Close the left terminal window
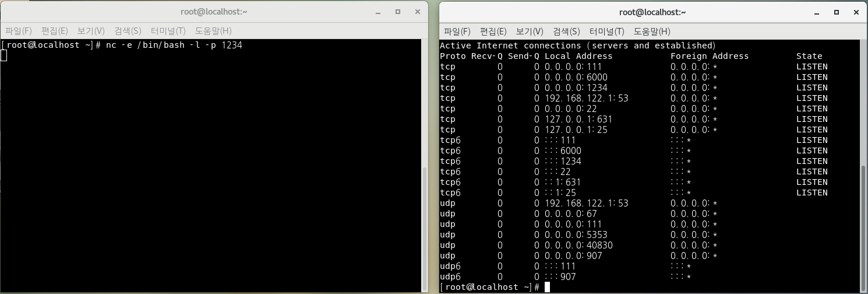This screenshot has width=868, height=294. click(x=418, y=12)
